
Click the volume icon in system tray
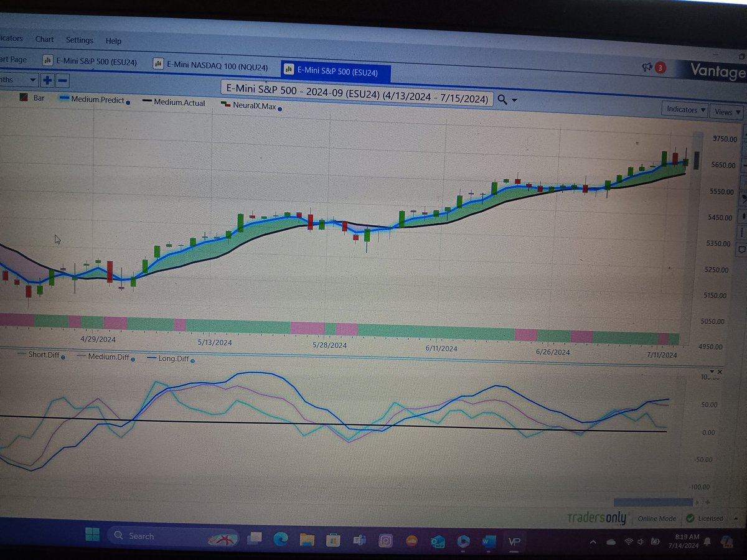[641, 541]
